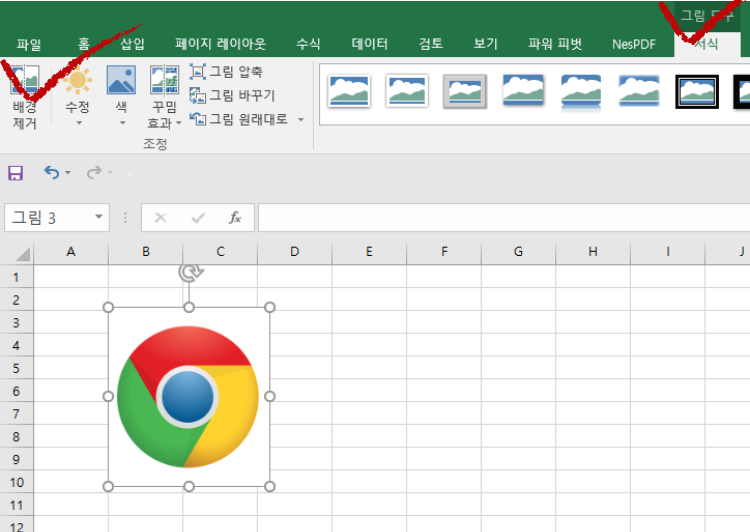Image resolution: width=750 pixels, height=532 pixels.
Task: Open the Corrections (수정) brightness tool
Action: (x=77, y=96)
